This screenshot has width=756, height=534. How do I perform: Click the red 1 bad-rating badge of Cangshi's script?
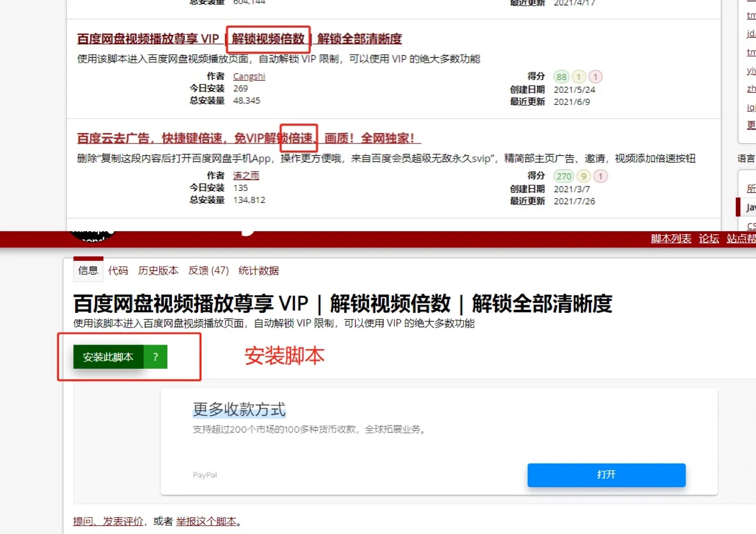click(x=595, y=77)
